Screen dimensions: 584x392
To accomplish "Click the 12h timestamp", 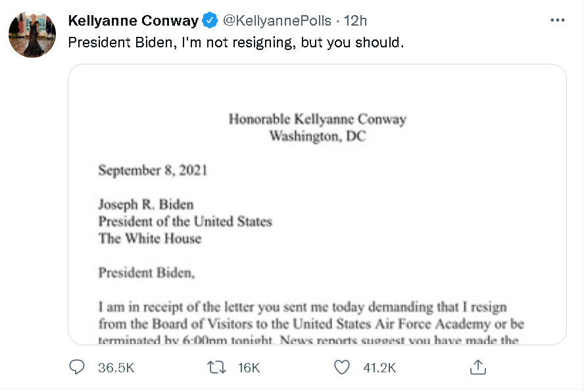I will pos(355,20).
